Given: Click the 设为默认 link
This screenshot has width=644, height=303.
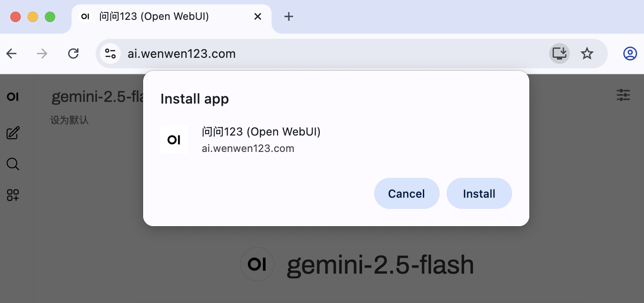Looking at the screenshot, I should 70,120.
